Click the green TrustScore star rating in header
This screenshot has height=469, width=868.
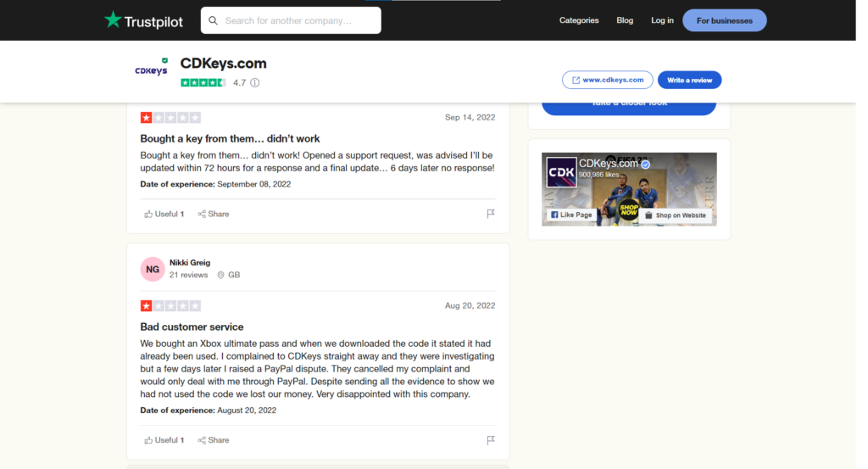203,82
